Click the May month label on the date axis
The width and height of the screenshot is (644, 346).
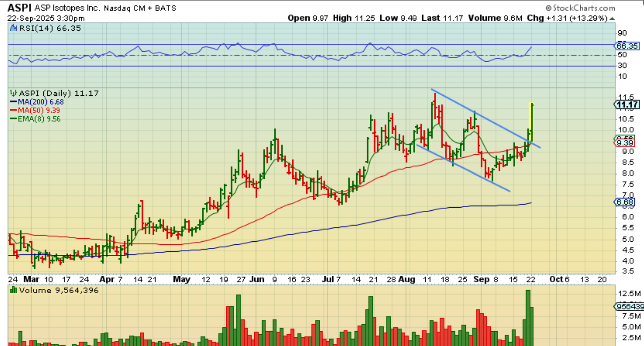pyautogui.click(x=182, y=279)
